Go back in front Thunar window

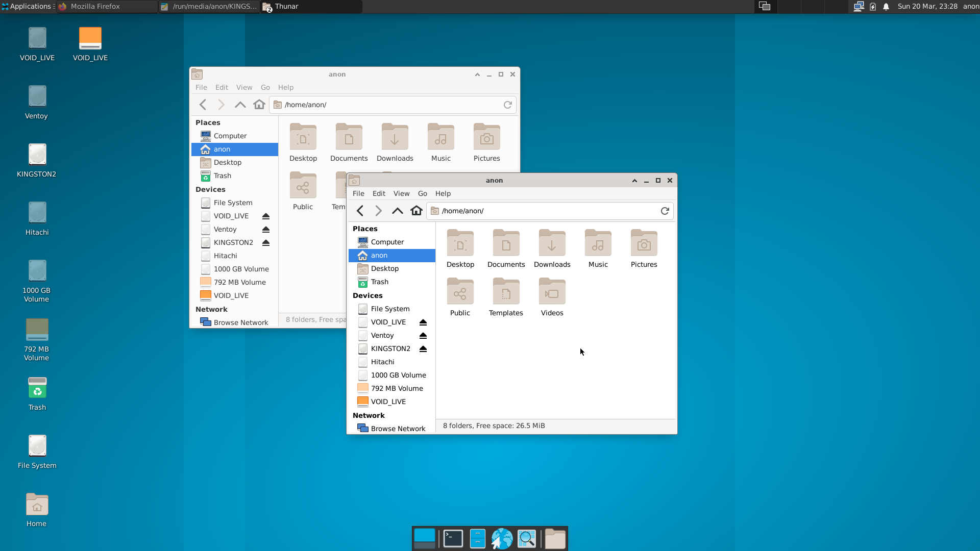click(x=360, y=211)
